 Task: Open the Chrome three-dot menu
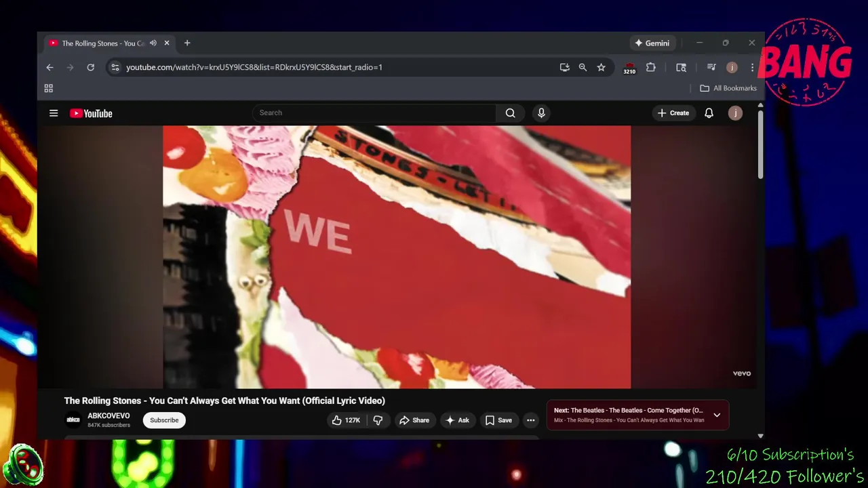click(752, 67)
